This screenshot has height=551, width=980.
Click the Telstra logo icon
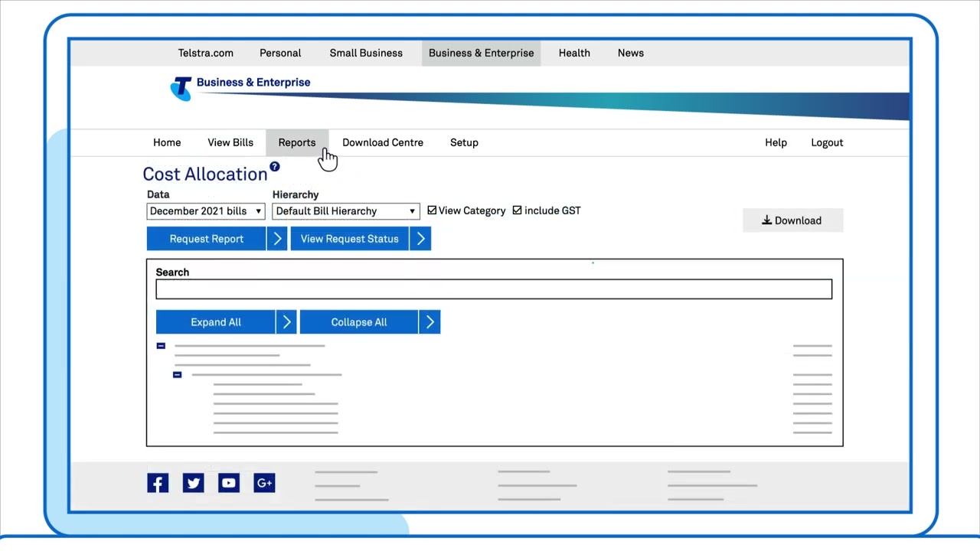(x=181, y=88)
